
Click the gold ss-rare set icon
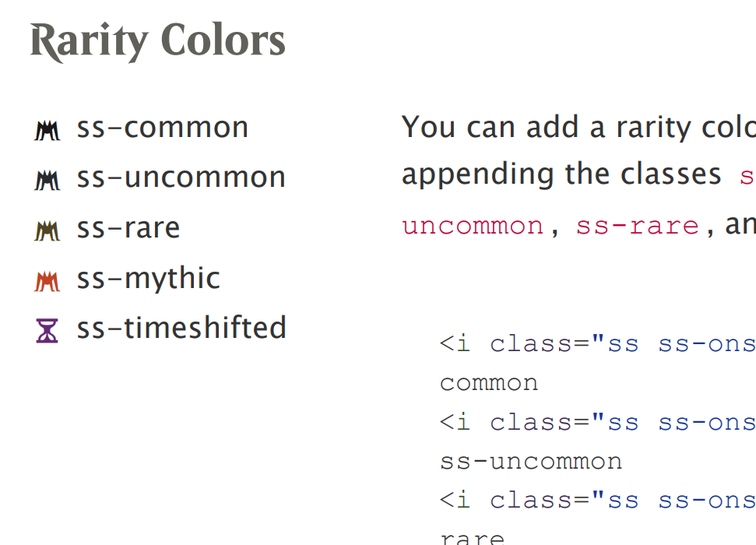[x=47, y=230]
